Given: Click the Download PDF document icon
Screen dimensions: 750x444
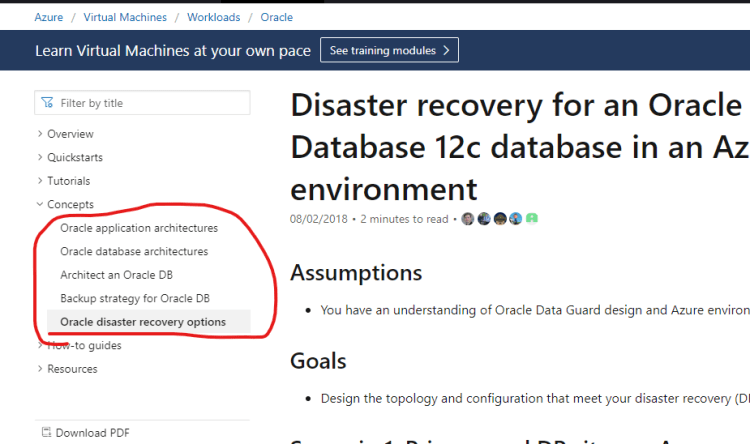Looking at the screenshot, I should (46, 433).
